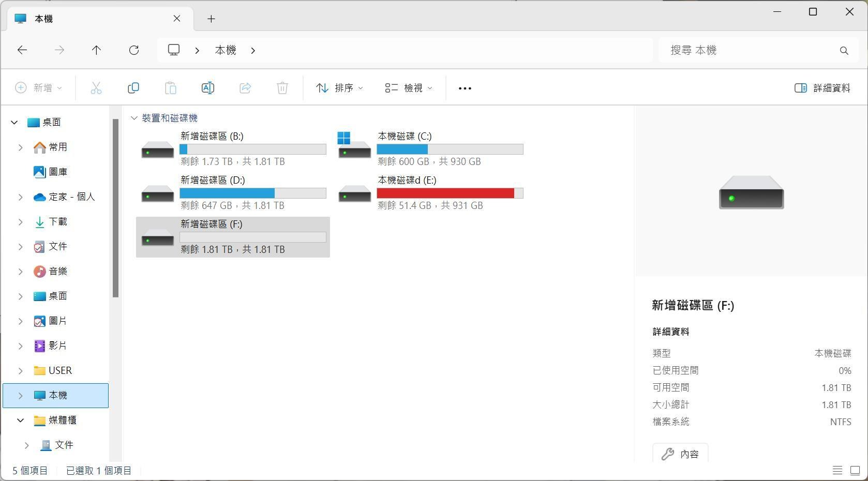The width and height of the screenshot is (868, 481).
Task: Open the three-dot more options menu
Action: pyautogui.click(x=465, y=88)
